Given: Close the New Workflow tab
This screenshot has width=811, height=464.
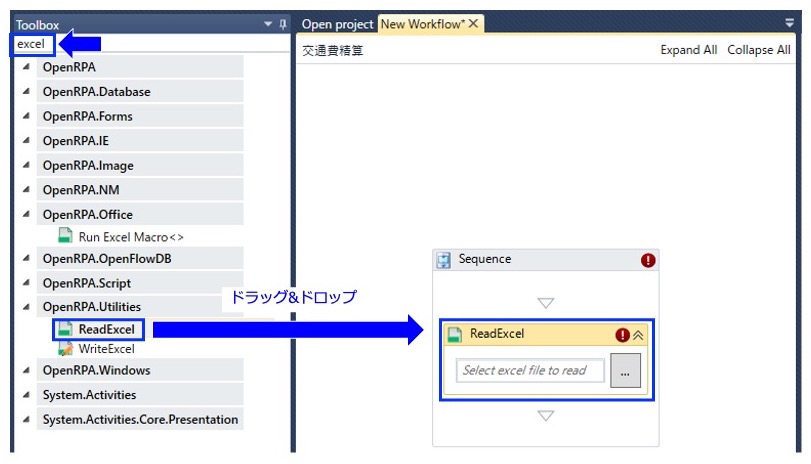Looking at the screenshot, I should click(x=473, y=24).
